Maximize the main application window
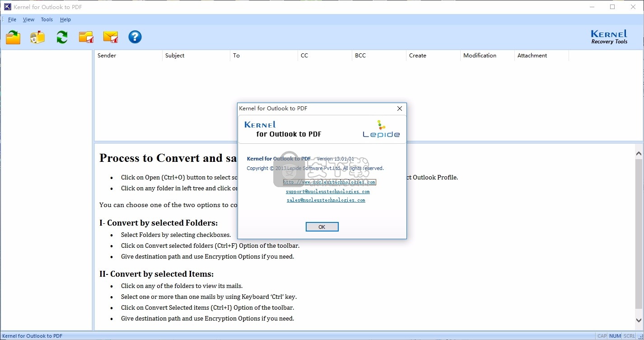644x340 pixels. 612,7
